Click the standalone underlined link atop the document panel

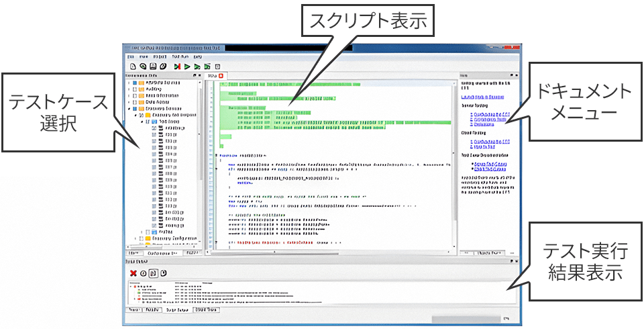click(x=482, y=97)
